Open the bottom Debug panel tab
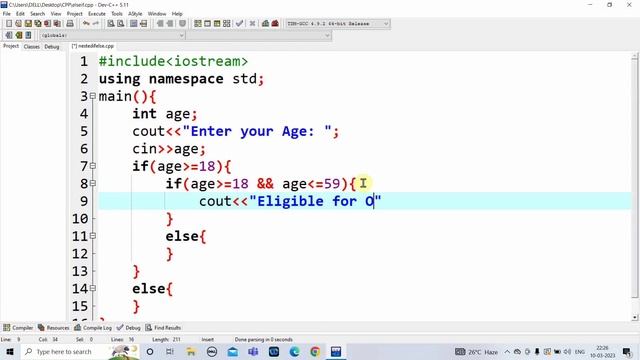Screen dimensions: 640x360 [129, 328]
